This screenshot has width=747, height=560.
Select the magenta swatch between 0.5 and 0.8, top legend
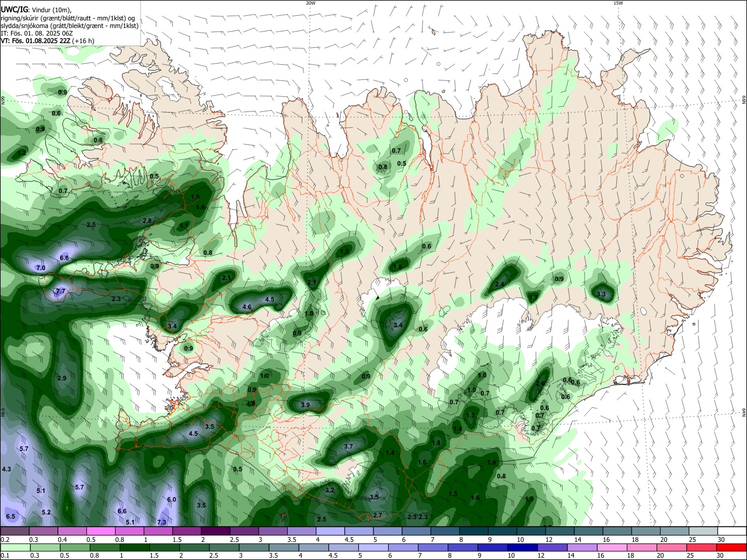tap(101, 531)
